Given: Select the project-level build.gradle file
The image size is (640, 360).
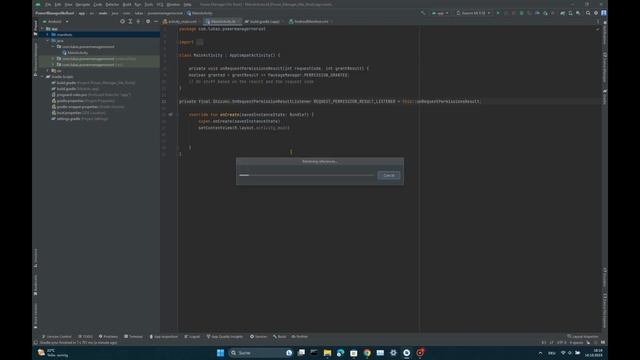Looking at the screenshot, I should coord(93,83).
